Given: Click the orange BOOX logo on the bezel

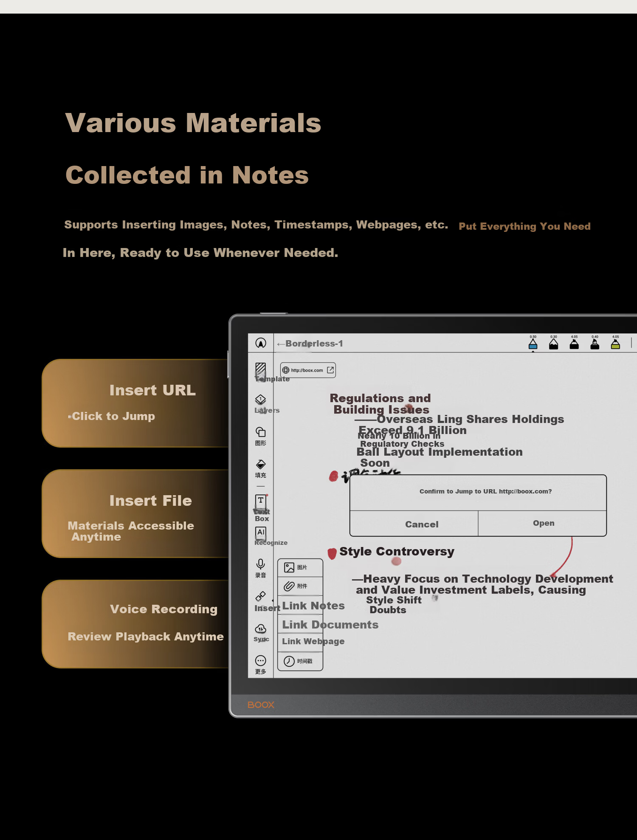Looking at the screenshot, I should pos(261,705).
